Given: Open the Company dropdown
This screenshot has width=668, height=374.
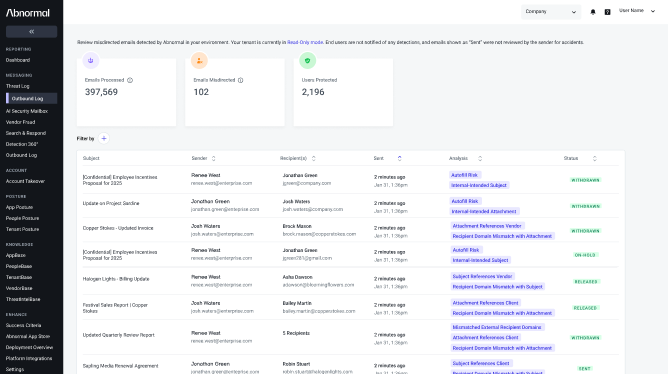Looking at the screenshot, I should pyautogui.click(x=550, y=12).
